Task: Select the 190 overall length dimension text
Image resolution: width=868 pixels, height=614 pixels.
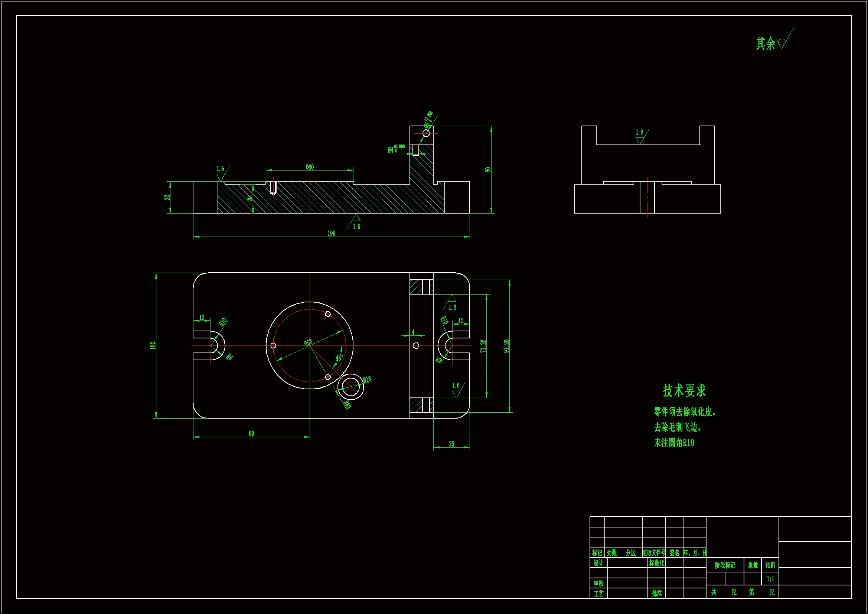Action: pyautogui.click(x=331, y=233)
